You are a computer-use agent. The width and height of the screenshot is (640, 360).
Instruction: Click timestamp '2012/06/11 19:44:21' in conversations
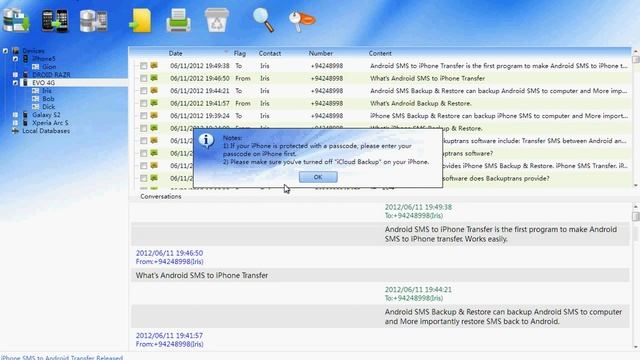pyautogui.click(x=418, y=289)
